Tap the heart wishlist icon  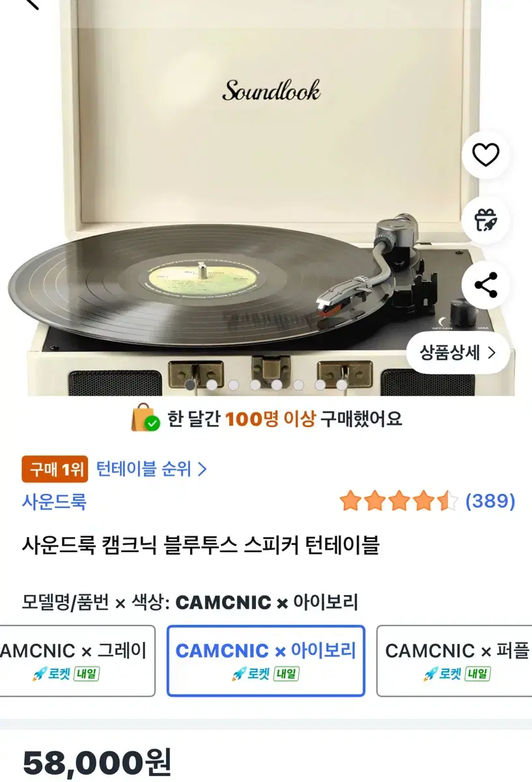tap(485, 154)
